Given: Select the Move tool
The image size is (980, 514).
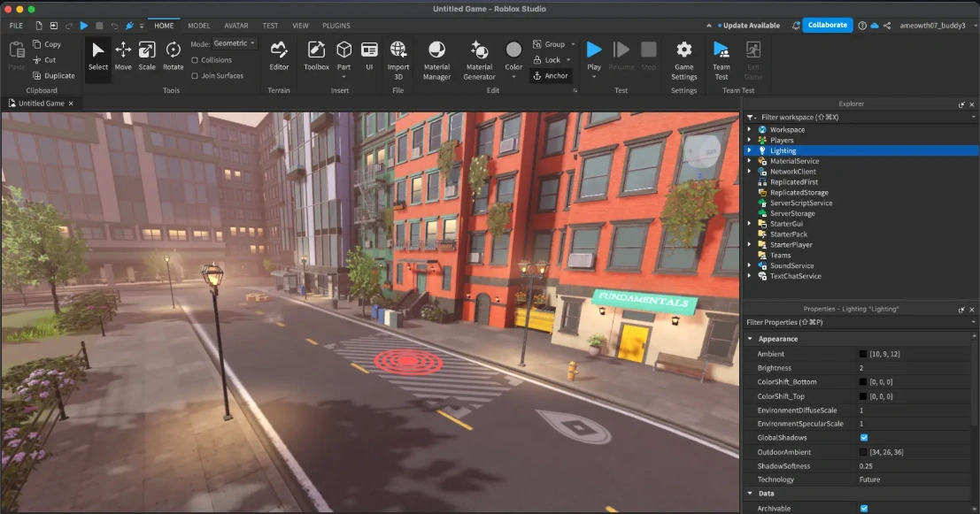Looking at the screenshot, I should [123, 55].
